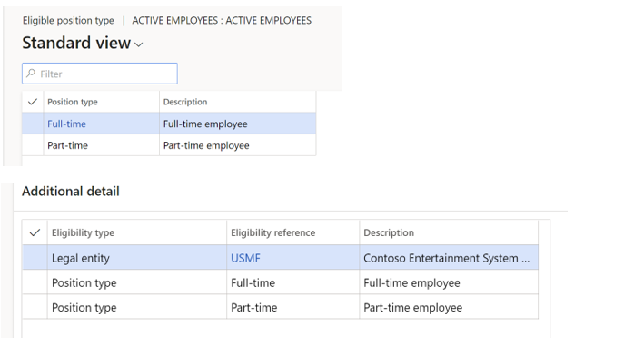Select the Contoso Entertainment System description cell
Viewport: 644px width, 356px height.
(x=449, y=258)
